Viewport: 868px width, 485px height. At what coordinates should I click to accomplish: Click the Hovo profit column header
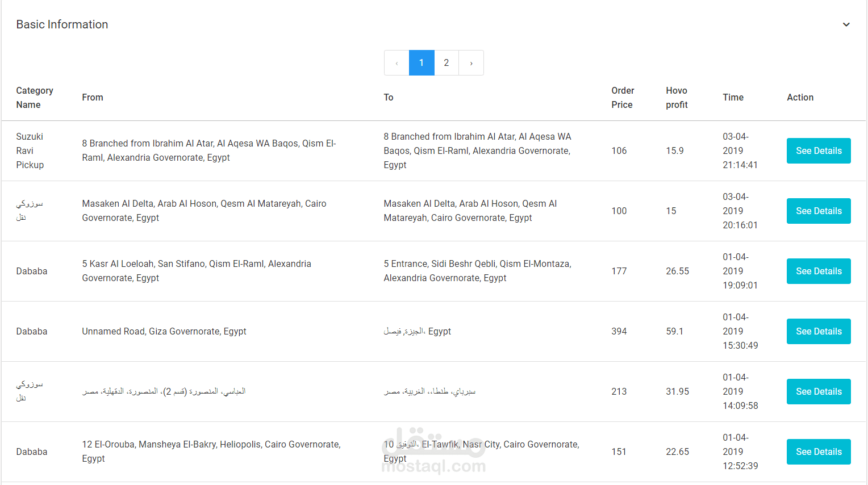click(677, 98)
